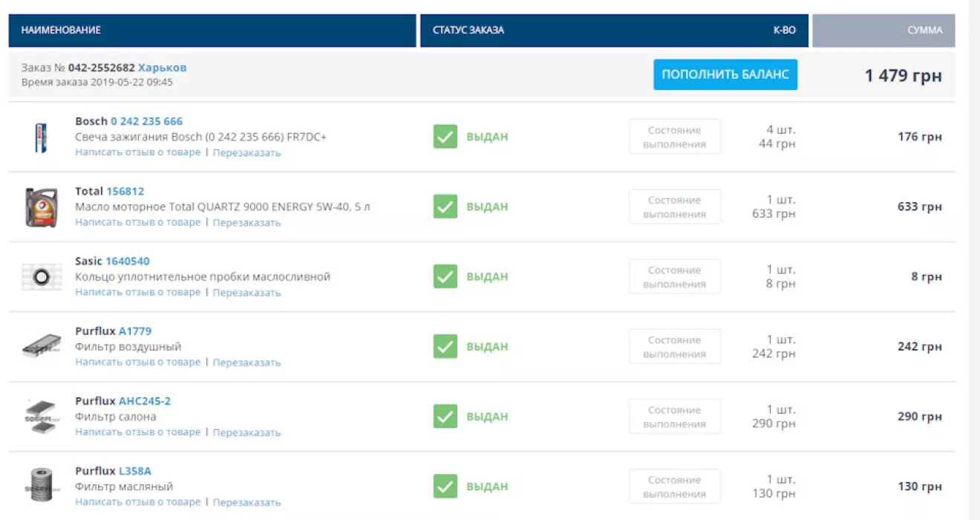Click green checkmark for Purflux L358A row

tap(445, 487)
